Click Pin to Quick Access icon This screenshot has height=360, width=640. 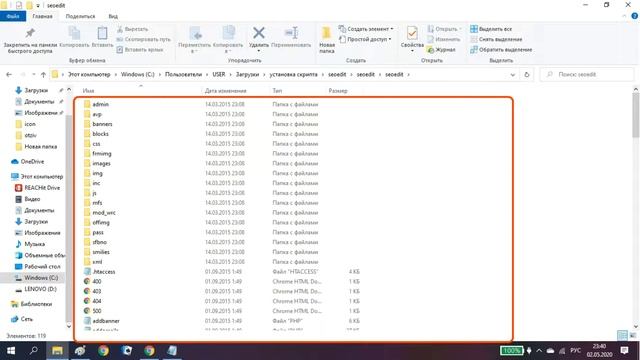29,33
